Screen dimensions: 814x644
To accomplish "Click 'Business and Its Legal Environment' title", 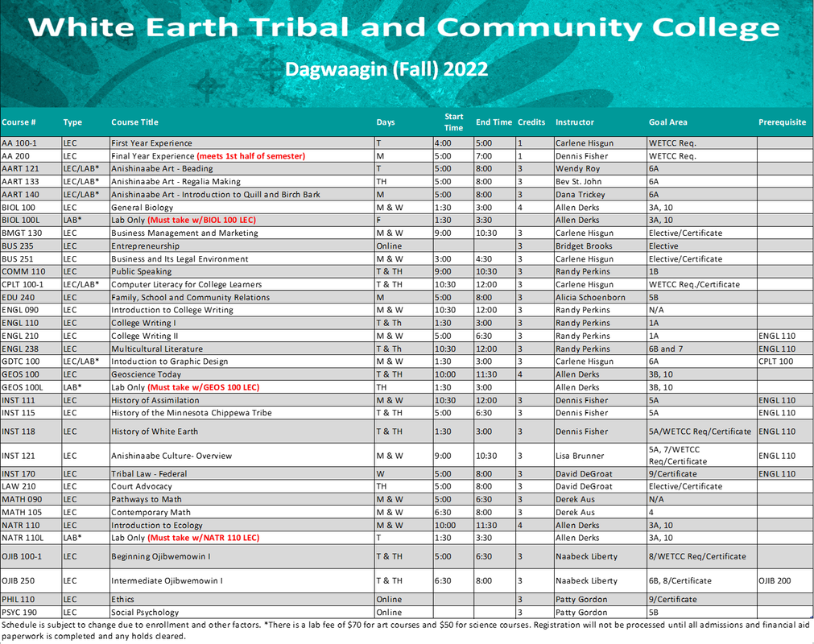I will point(180,259).
